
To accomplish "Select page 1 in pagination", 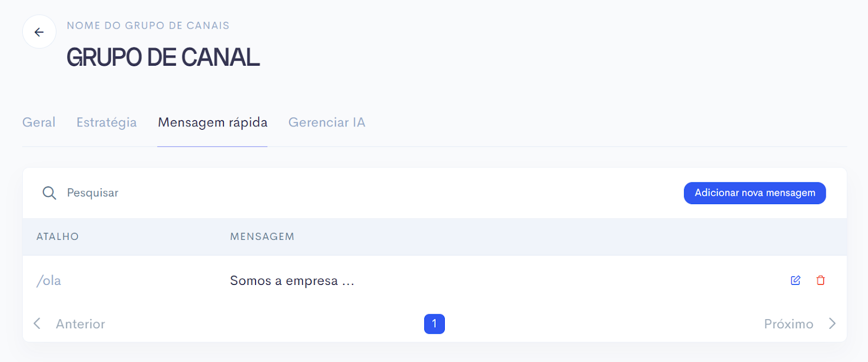I will pyautogui.click(x=434, y=324).
